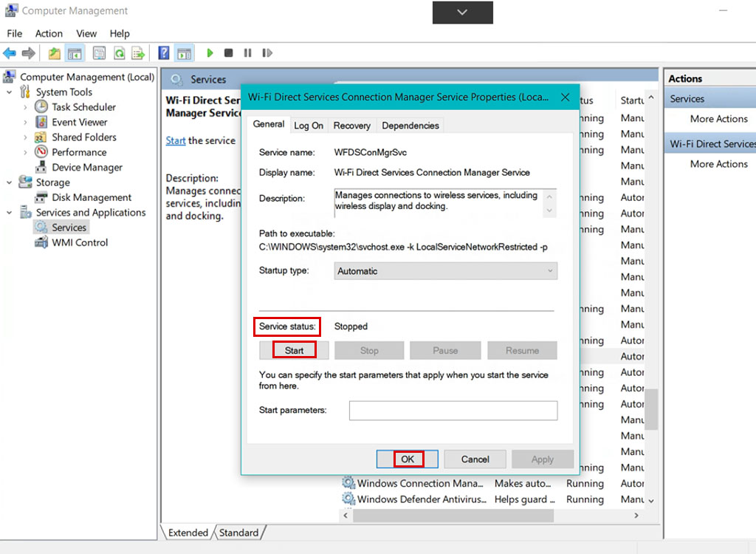Switch to the Log On tab

point(309,126)
